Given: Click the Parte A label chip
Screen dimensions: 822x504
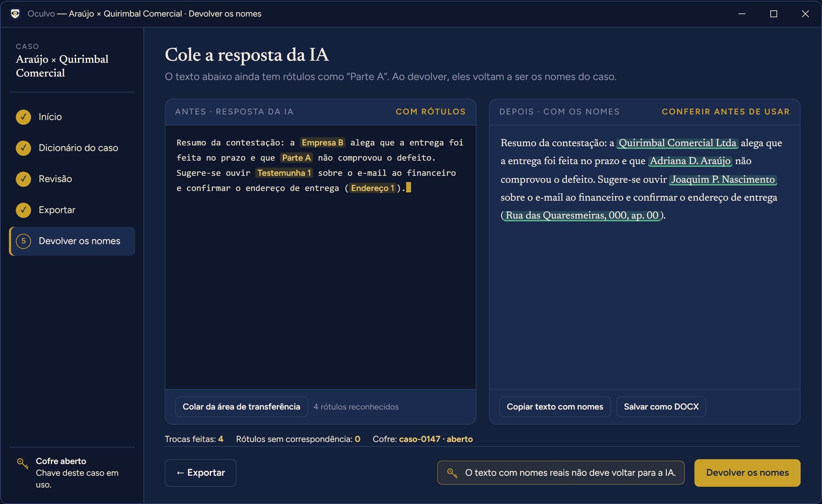Looking at the screenshot, I should click(297, 158).
